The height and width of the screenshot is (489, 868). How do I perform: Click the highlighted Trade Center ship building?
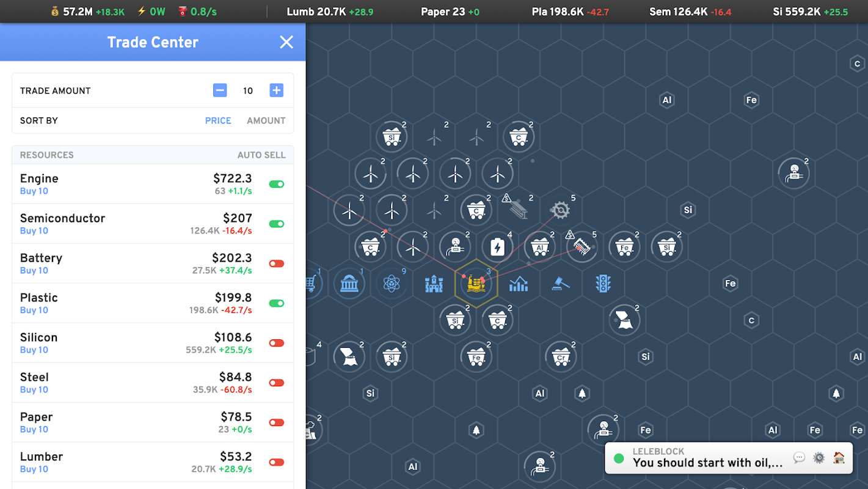click(x=476, y=284)
